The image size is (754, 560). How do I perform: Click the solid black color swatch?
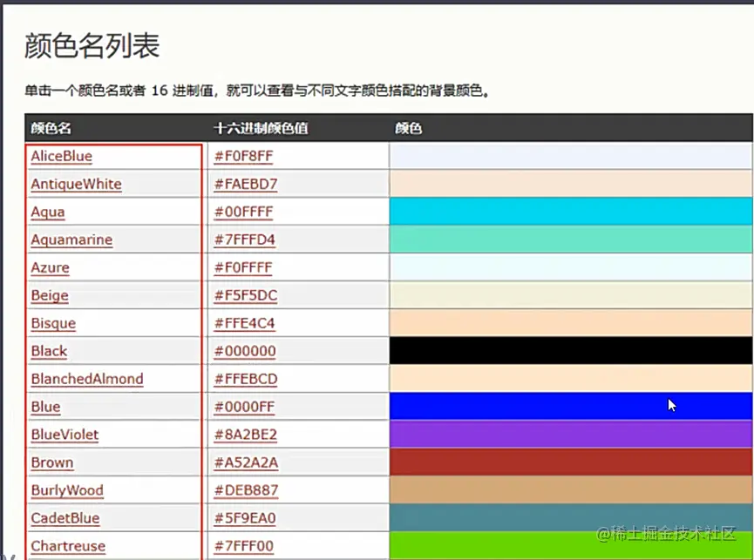tap(571, 351)
